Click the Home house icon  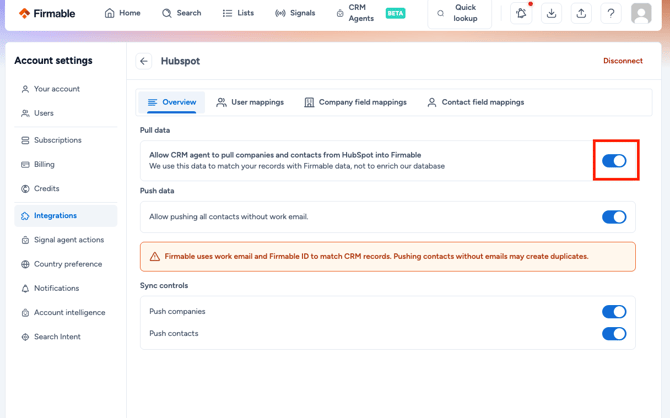[x=110, y=13]
